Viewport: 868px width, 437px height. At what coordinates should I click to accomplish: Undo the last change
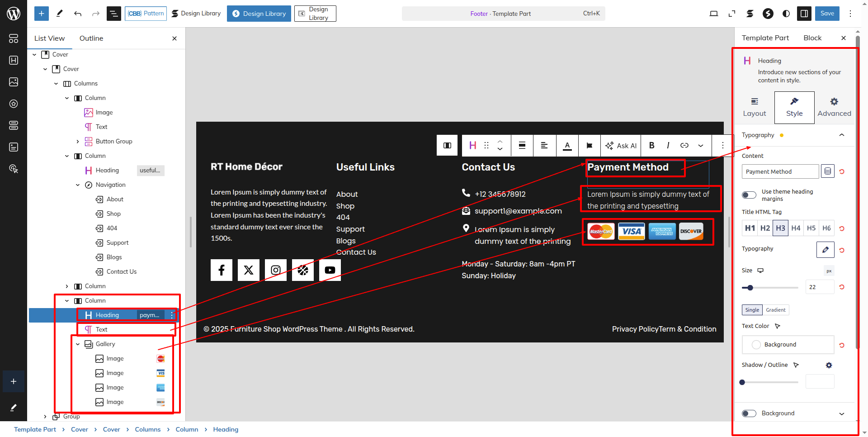[x=78, y=14]
